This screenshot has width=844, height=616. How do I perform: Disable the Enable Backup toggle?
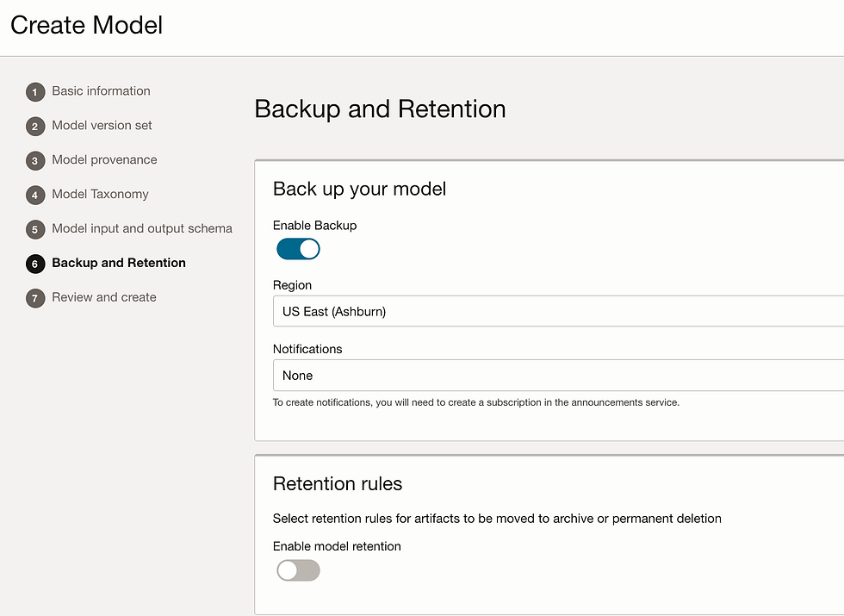coord(298,249)
